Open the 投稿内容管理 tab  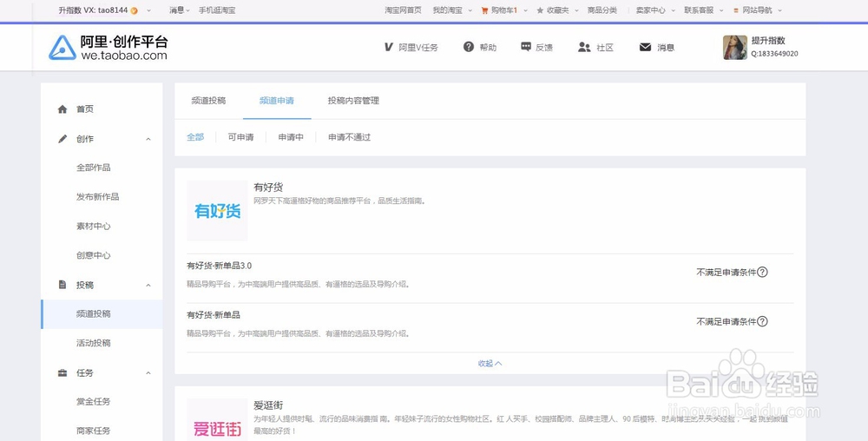[x=354, y=101]
